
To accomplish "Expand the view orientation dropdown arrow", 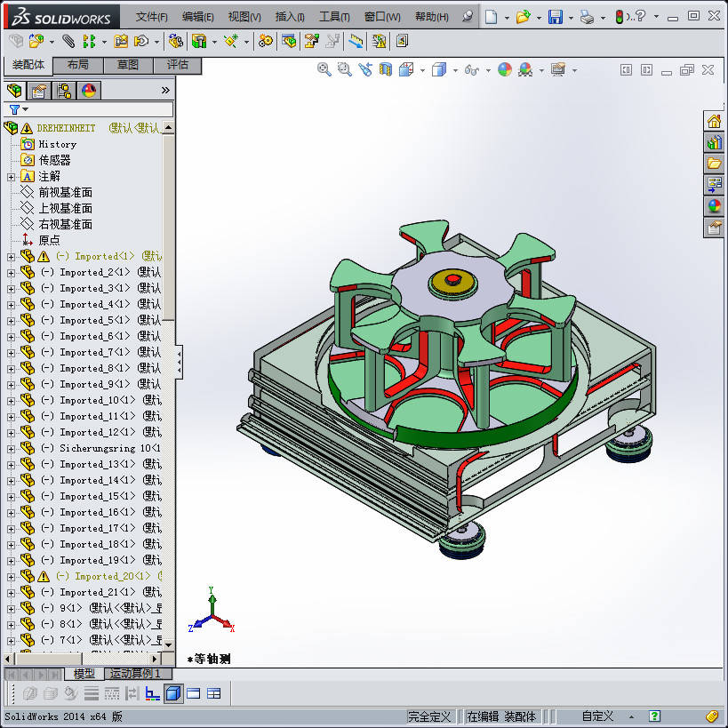I will [420, 69].
